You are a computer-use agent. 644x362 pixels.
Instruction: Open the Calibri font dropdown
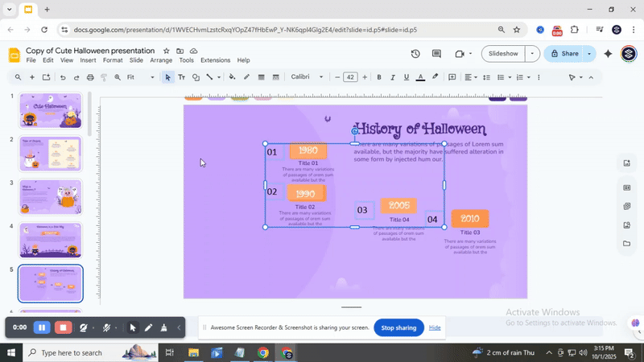[308, 77]
